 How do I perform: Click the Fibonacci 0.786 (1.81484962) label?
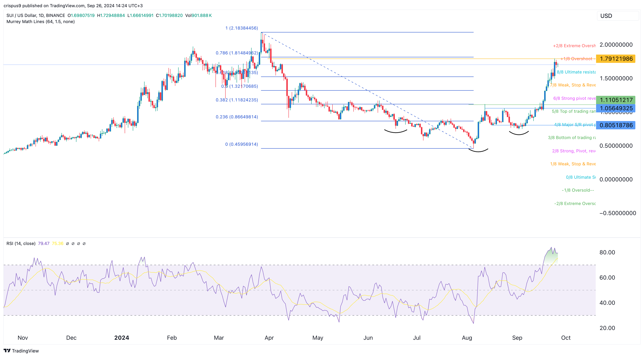tap(237, 53)
